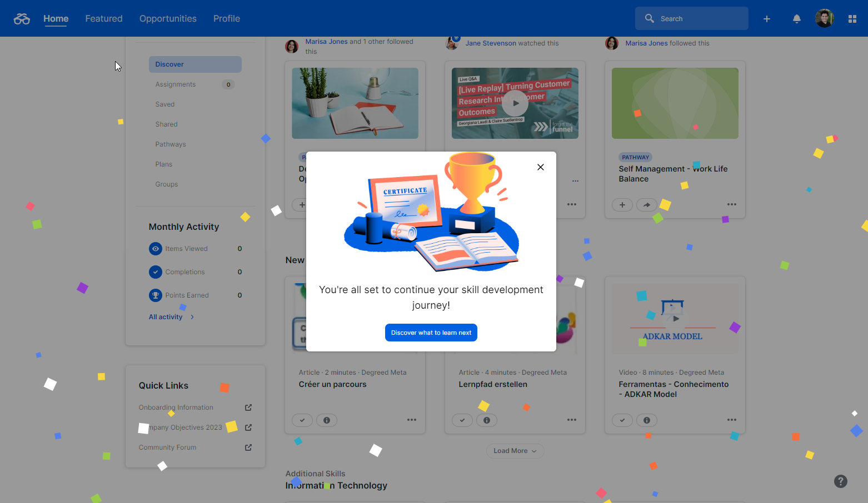Open more options on Live Replay card
This screenshot has height=503, width=868.
point(571,205)
